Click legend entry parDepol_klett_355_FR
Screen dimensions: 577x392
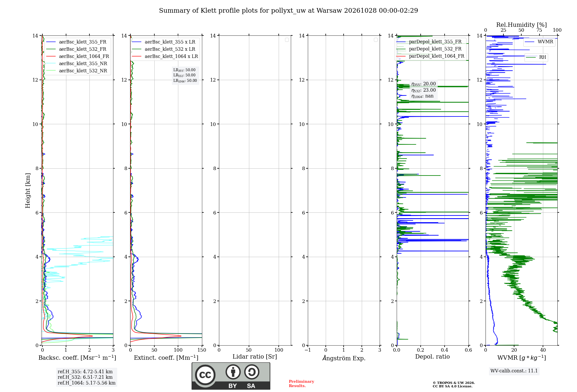pos(429,42)
